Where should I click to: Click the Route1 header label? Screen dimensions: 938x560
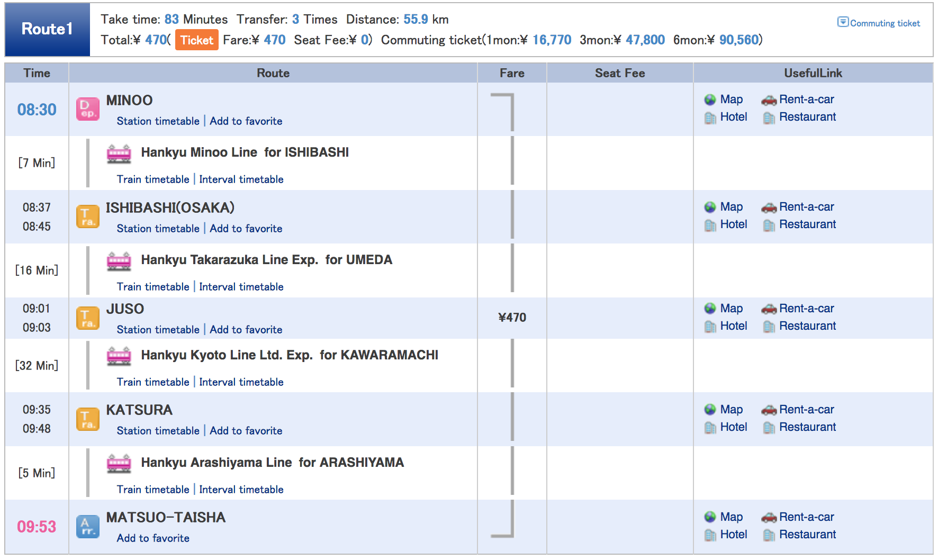point(47,29)
